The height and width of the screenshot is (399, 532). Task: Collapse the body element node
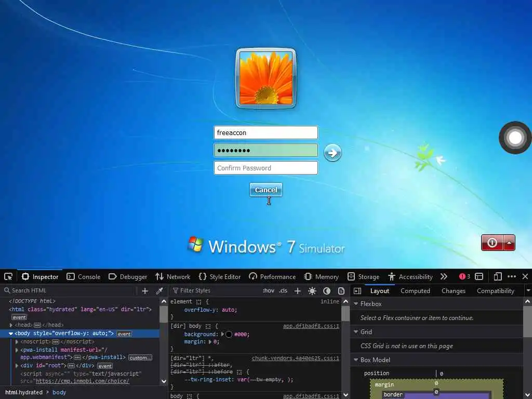pyautogui.click(x=11, y=334)
